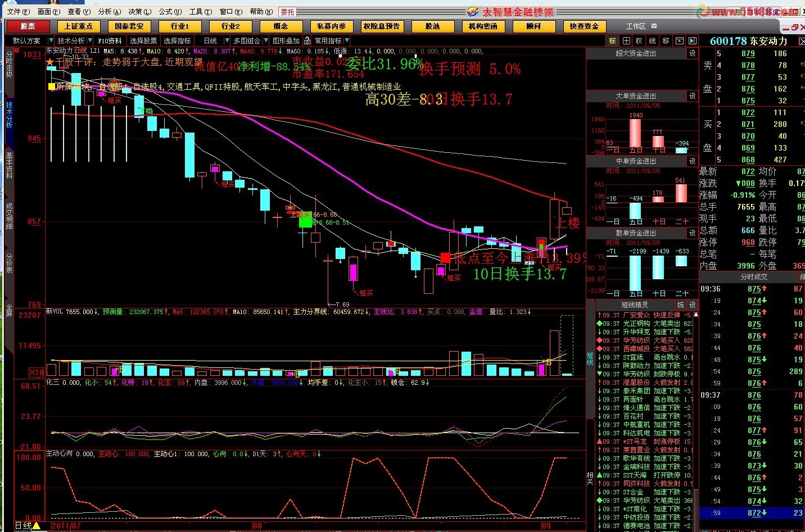Image resolution: width=805 pixels, height=532 pixels.
Task: Click the 权除息预告 button
Action: [382, 26]
